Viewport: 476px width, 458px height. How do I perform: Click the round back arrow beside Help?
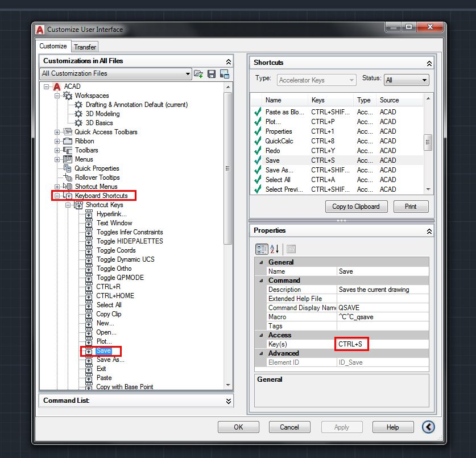click(428, 427)
